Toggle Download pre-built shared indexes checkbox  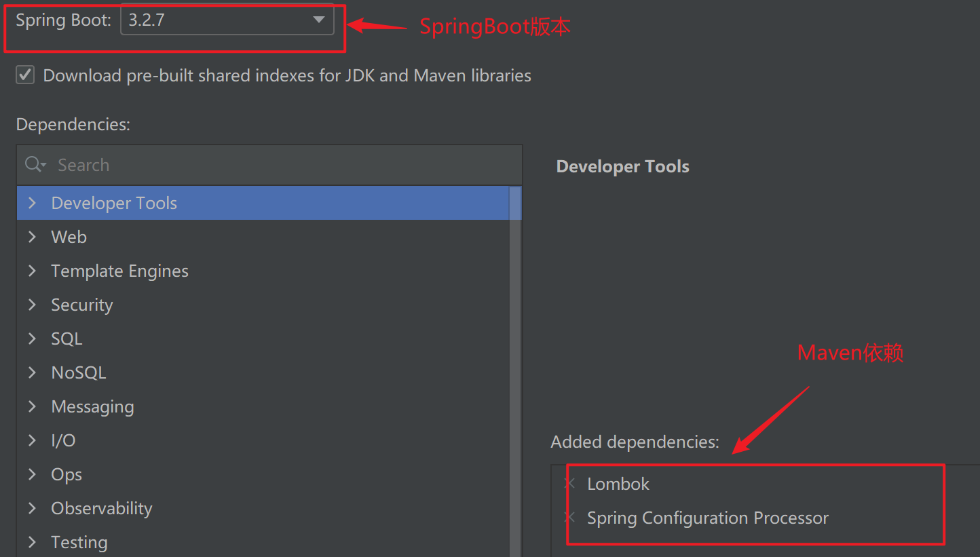(25, 75)
